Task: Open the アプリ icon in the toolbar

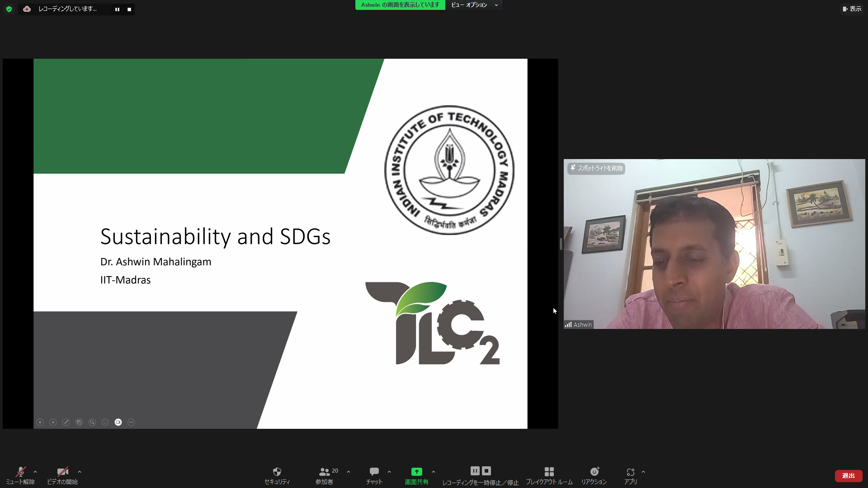Action: point(631,471)
